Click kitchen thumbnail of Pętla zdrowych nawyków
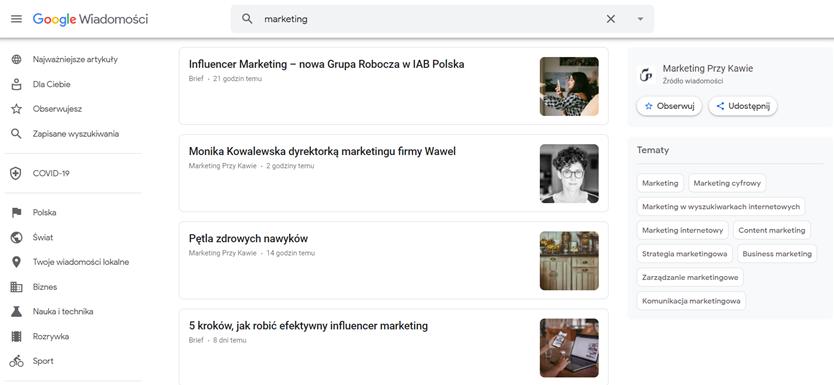 (x=569, y=261)
